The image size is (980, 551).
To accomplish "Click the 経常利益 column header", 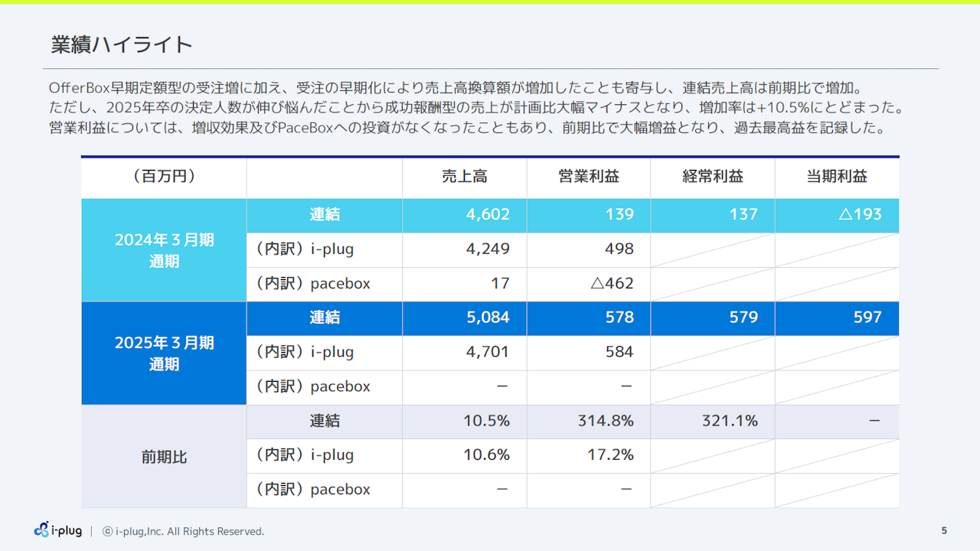I will pyautogui.click(x=712, y=177).
